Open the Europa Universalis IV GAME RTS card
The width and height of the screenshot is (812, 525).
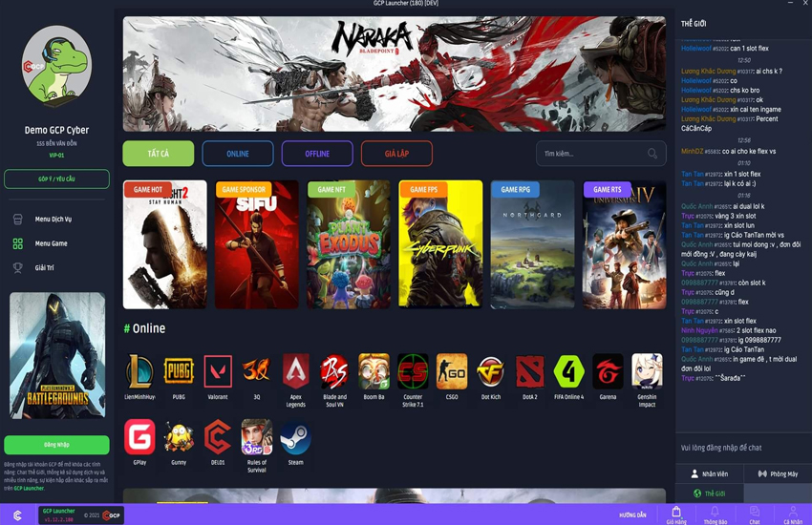[x=625, y=244]
